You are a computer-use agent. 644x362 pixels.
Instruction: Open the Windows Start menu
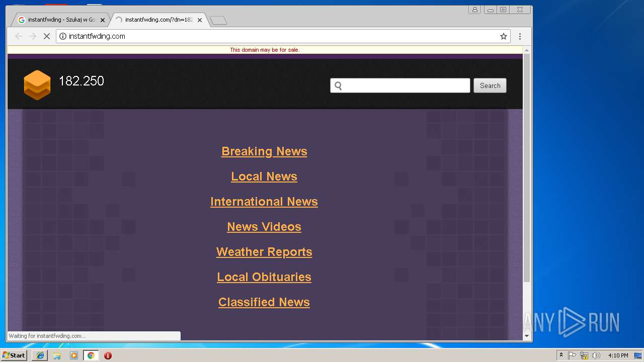point(14,355)
